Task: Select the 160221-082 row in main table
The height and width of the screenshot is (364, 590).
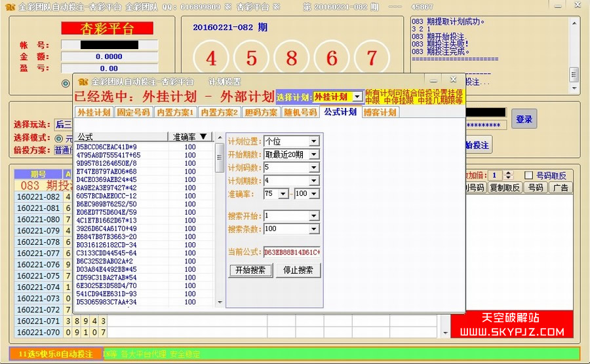Action: [x=43, y=197]
